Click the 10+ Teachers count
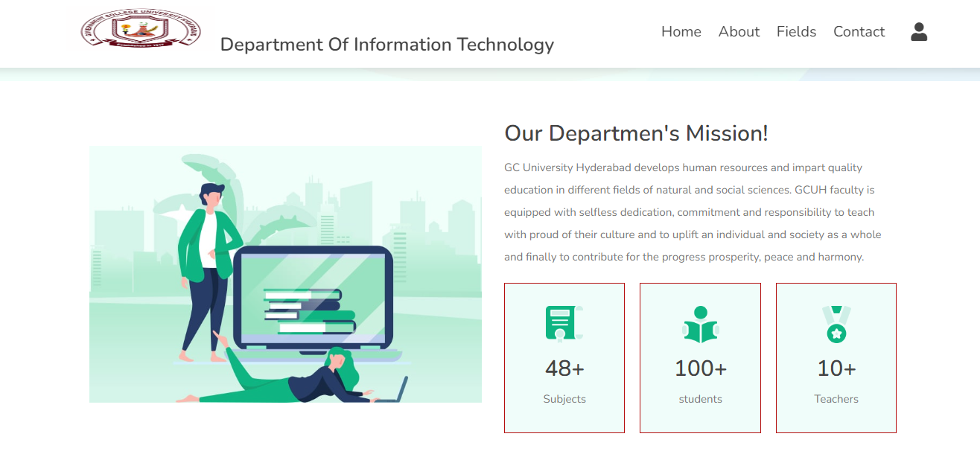The width and height of the screenshot is (980, 457). [836, 368]
